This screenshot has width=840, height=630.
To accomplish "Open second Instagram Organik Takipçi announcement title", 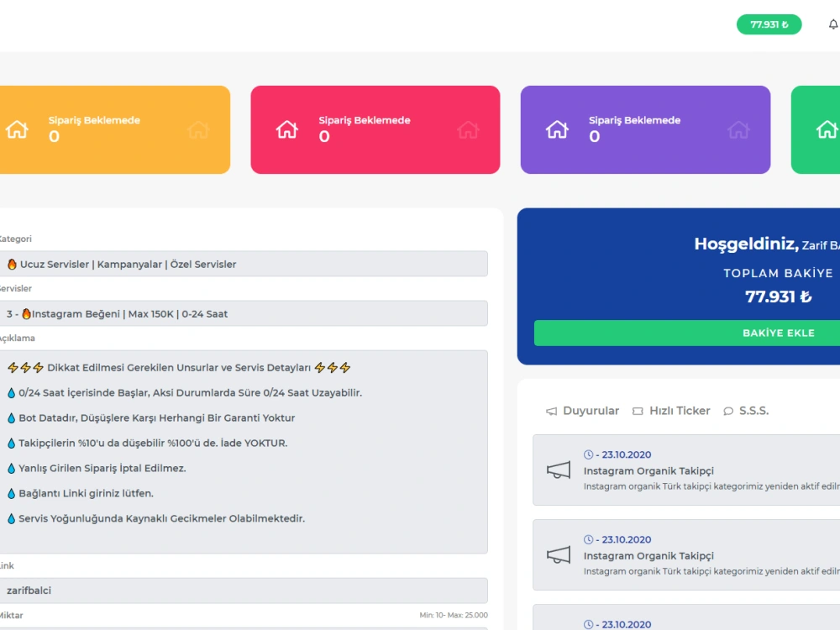I will [x=648, y=556].
